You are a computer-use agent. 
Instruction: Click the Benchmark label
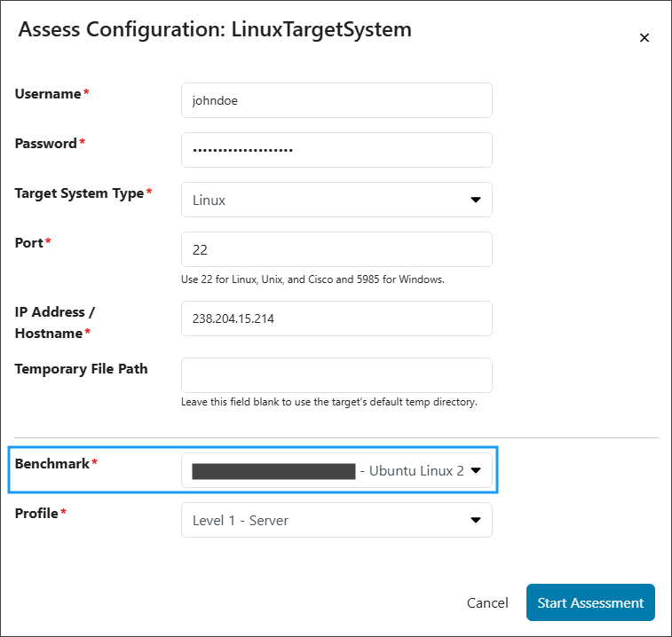[x=52, y=464]
